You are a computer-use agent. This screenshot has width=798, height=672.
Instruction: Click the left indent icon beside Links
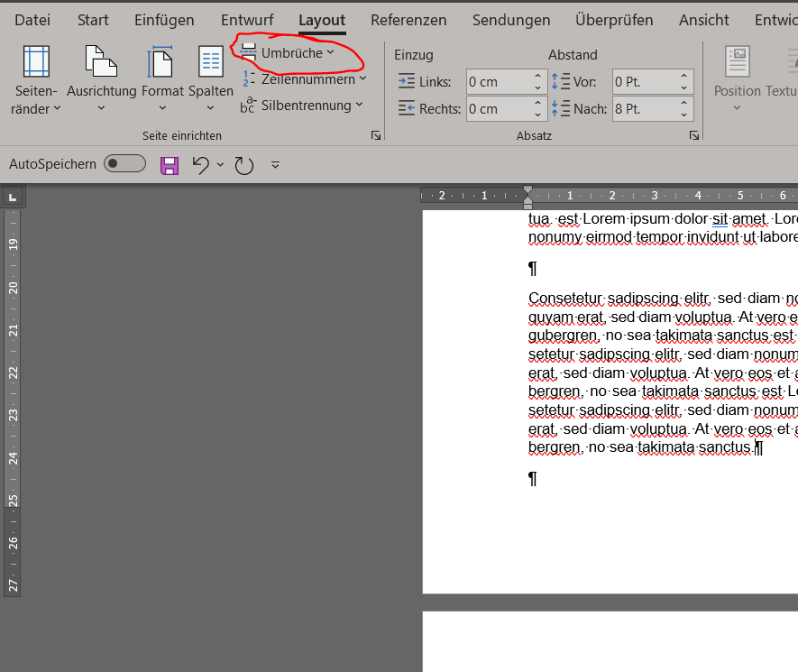pyautogui.click(x=406, y=81)
